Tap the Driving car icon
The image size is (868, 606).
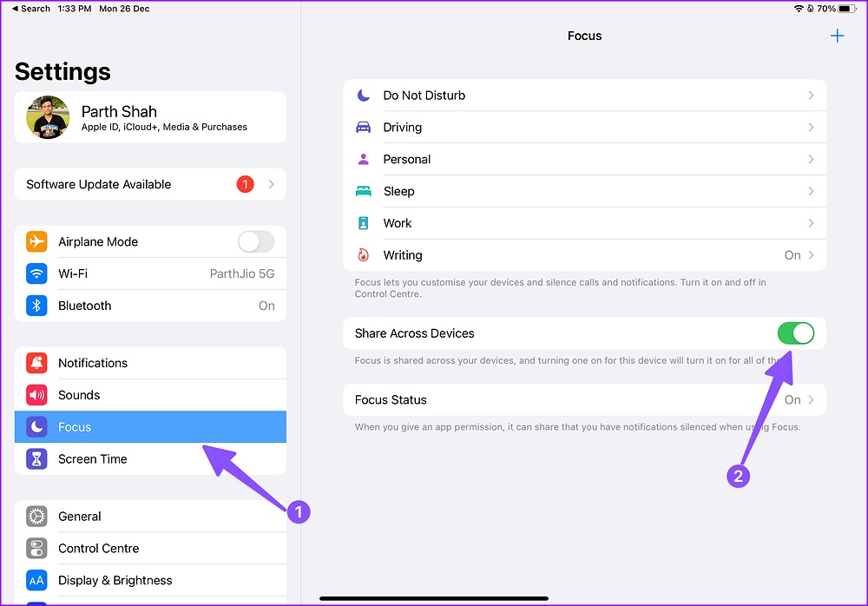point(364,128)
